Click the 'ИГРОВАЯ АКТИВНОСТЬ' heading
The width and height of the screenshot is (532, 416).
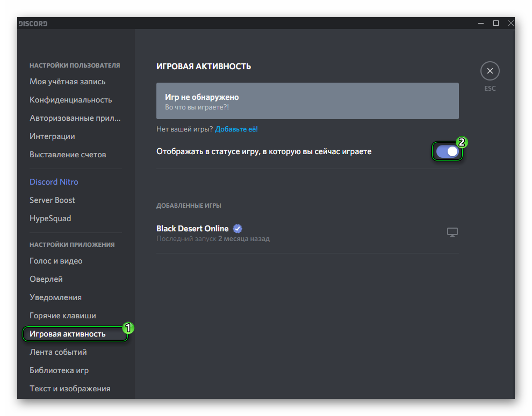[x=204, y=67]
